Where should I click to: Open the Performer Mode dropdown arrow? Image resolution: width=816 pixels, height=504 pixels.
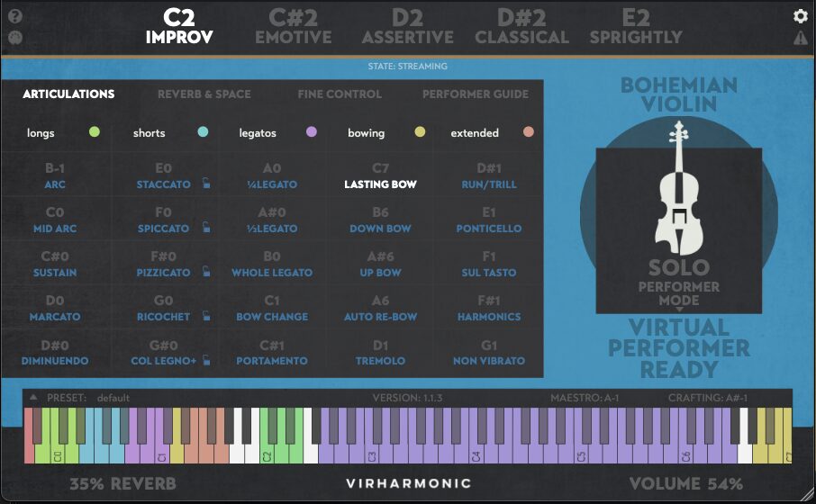pyautogui.click(x=678, y=310)
